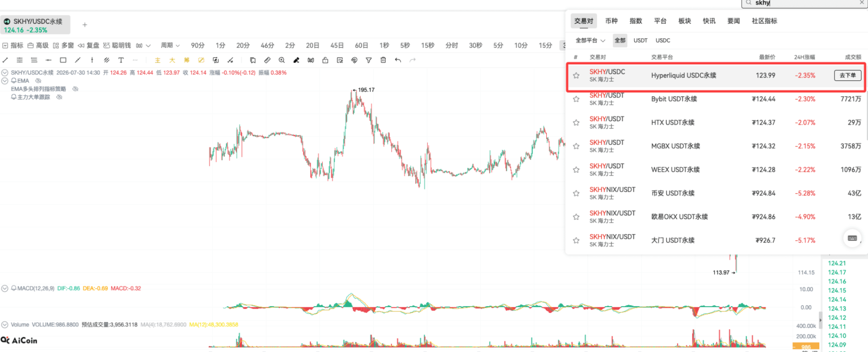This screenshot has width=868, height=352.
Task: Click the ruler measurement tool
Action: coord(267,60)
